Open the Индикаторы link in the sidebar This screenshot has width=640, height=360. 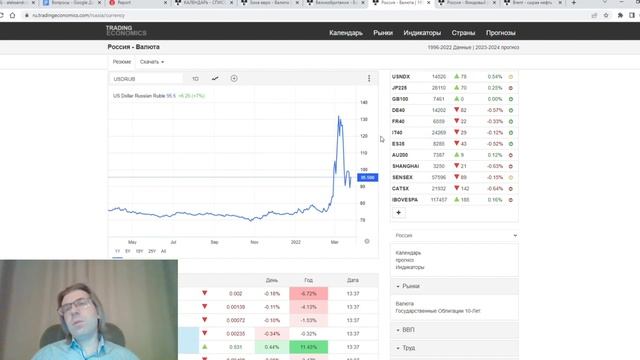(410, 267)
